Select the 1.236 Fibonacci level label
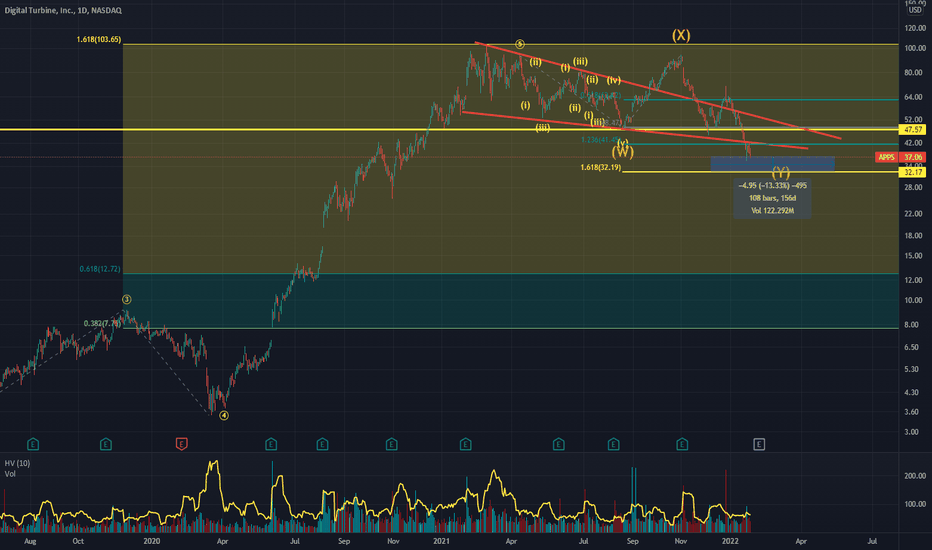This screenshot has height=550, width=932. pyautogui.click(x=600, y=140)
